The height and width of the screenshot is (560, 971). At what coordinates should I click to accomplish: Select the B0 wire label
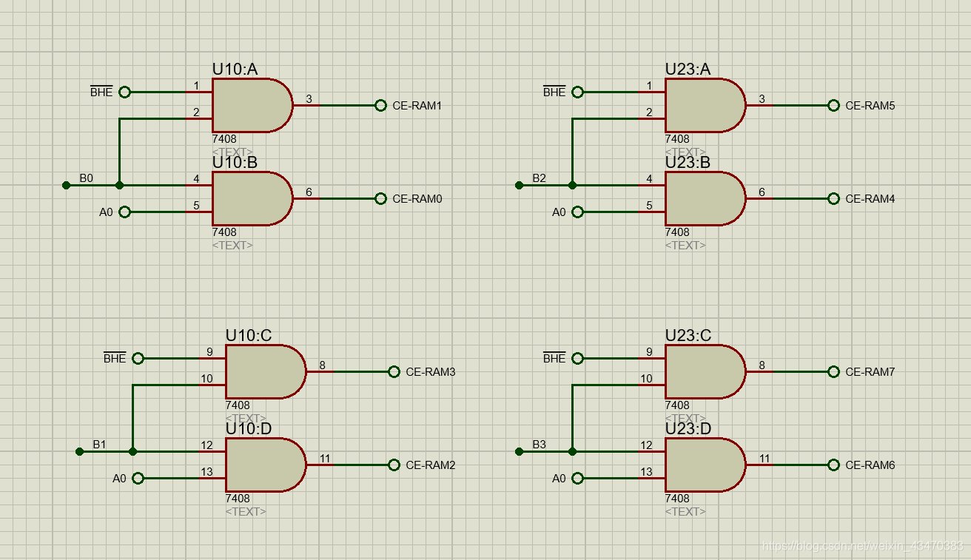tap(87, 178)
